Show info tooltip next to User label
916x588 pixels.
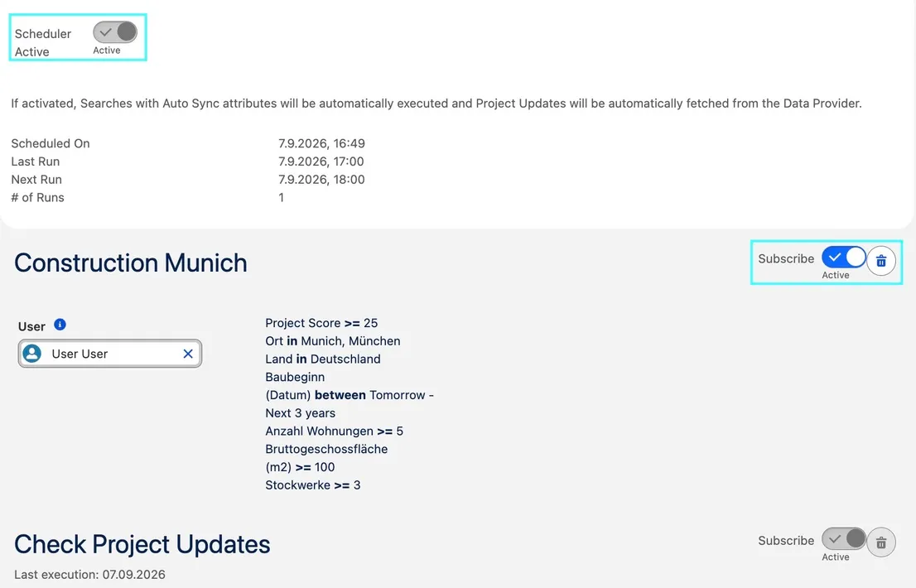coord(60,324)
